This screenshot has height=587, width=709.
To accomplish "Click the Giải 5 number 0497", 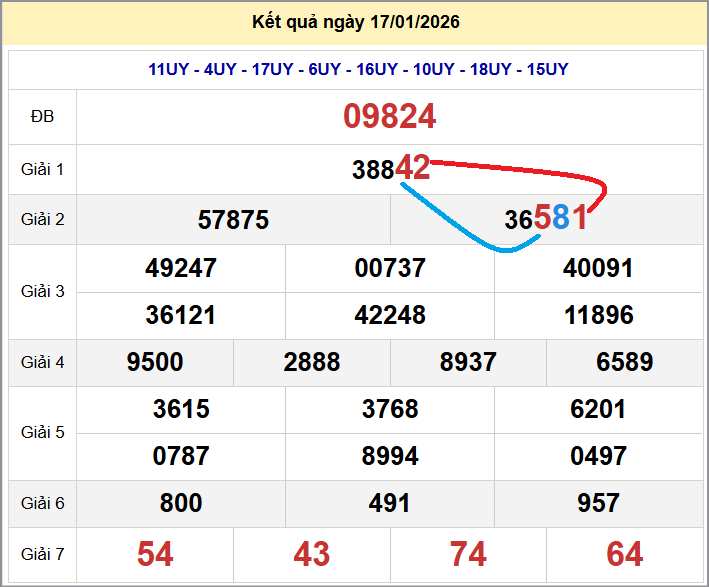I will 598,456.
